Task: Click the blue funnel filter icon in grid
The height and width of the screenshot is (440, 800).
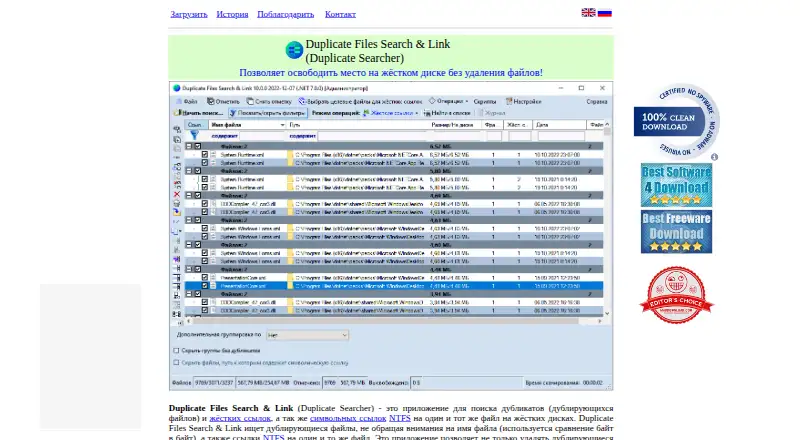Action: pyautogui.click(x=194, y=135)
